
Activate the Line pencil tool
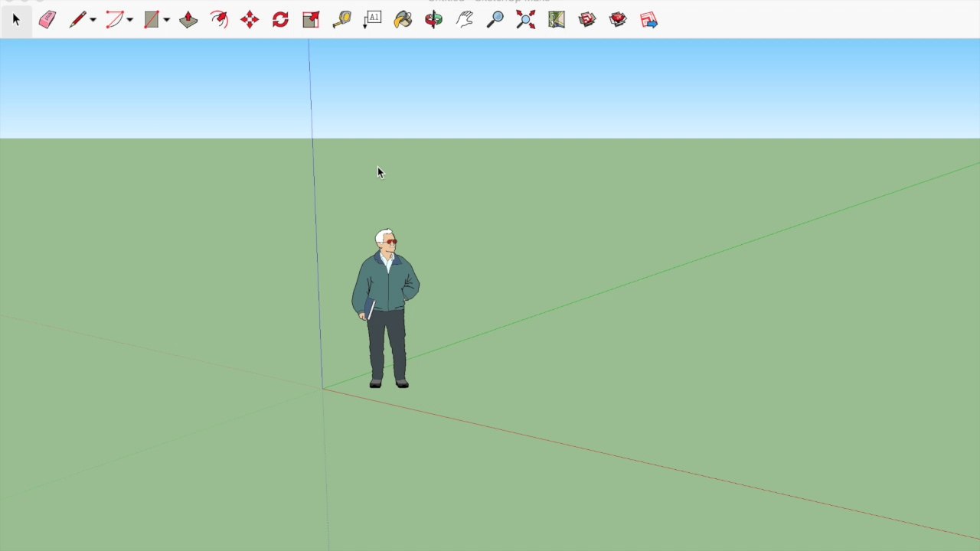[77, 20]
